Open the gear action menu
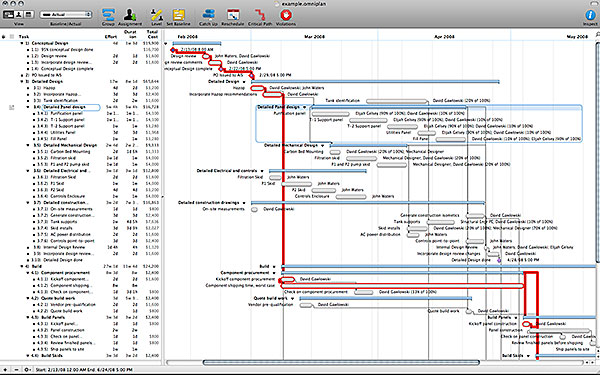This screenshot has height=375, width=600. click(28, 370)
